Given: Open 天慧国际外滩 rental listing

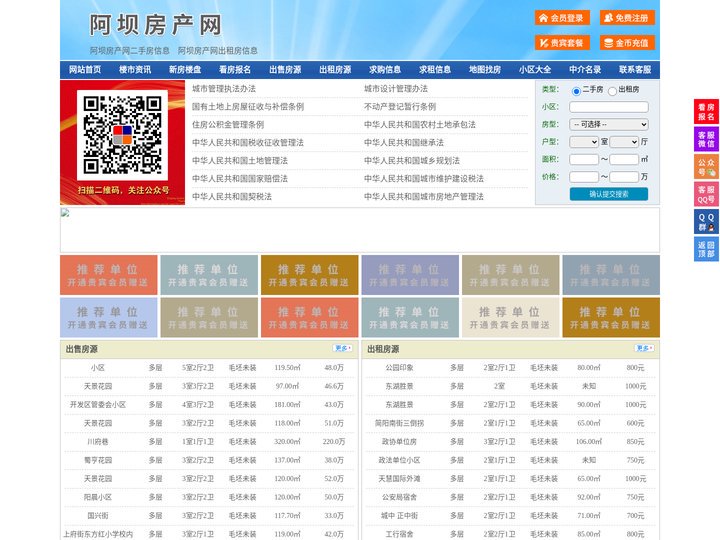Looking at the screenshot, I should pos(399,478).
